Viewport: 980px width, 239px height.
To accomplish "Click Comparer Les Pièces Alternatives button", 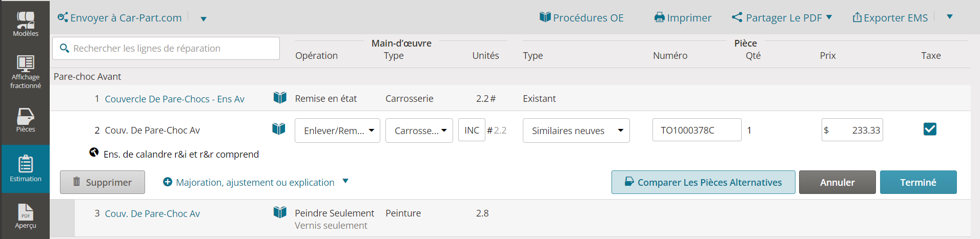I will (x=703, y=182).
